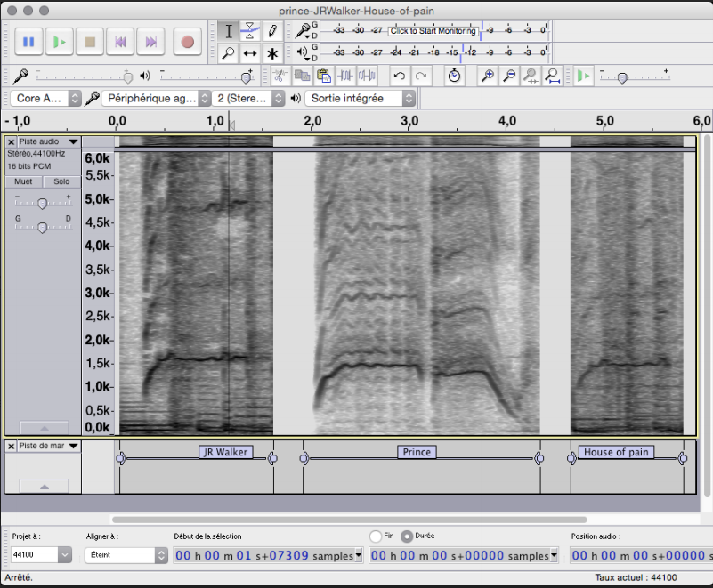Image resolution: width=713 pixels, height=588 pixels.
Task: Choose the Time Shift tool
Action: pyautogui.click(x=250, y=53)
